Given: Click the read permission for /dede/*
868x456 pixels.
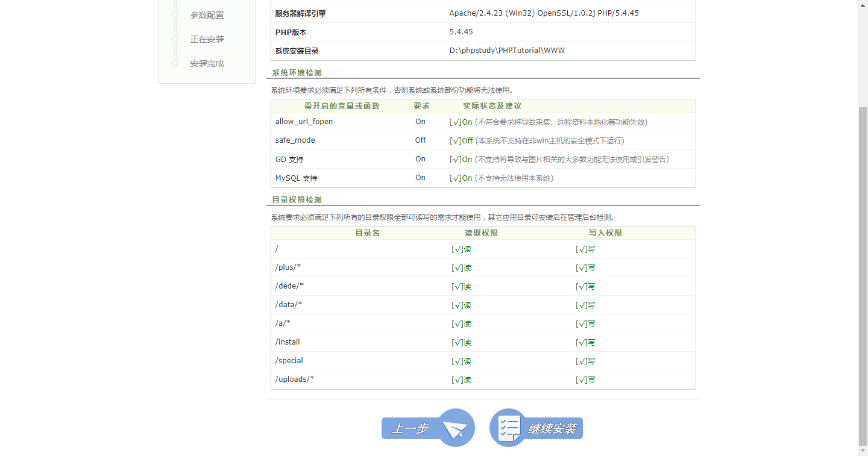Looking at the screenshot, I should tap(461, 286).
